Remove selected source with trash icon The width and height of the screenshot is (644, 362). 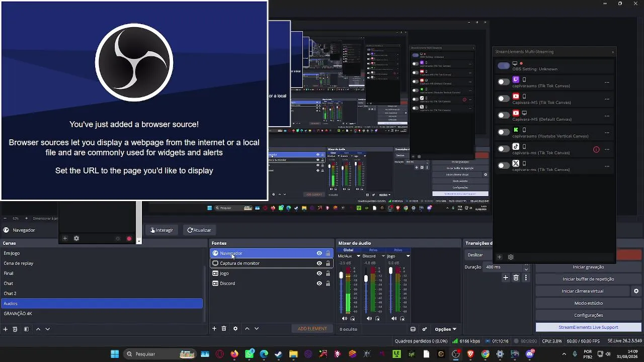point(224,329)
